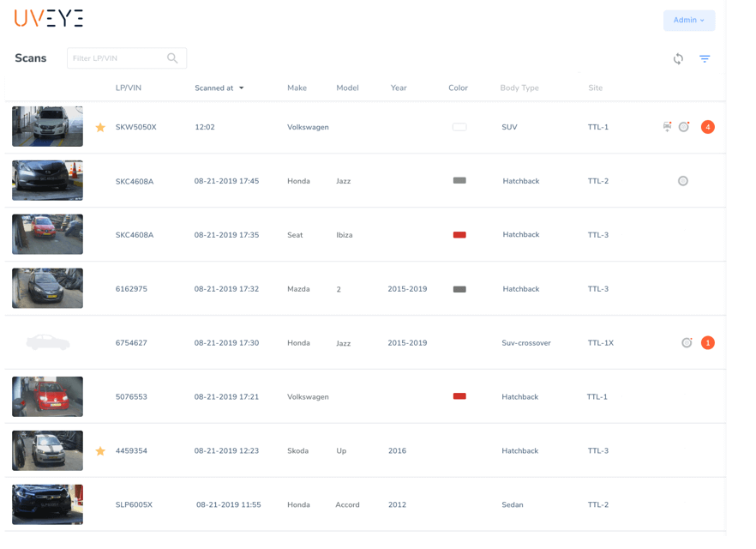756x549 pixels.
Task: Click the magnifier search icon
Action: 172,58
